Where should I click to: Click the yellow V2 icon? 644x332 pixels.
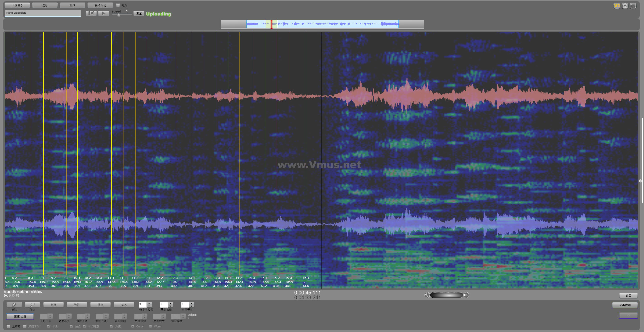(617, 6)
